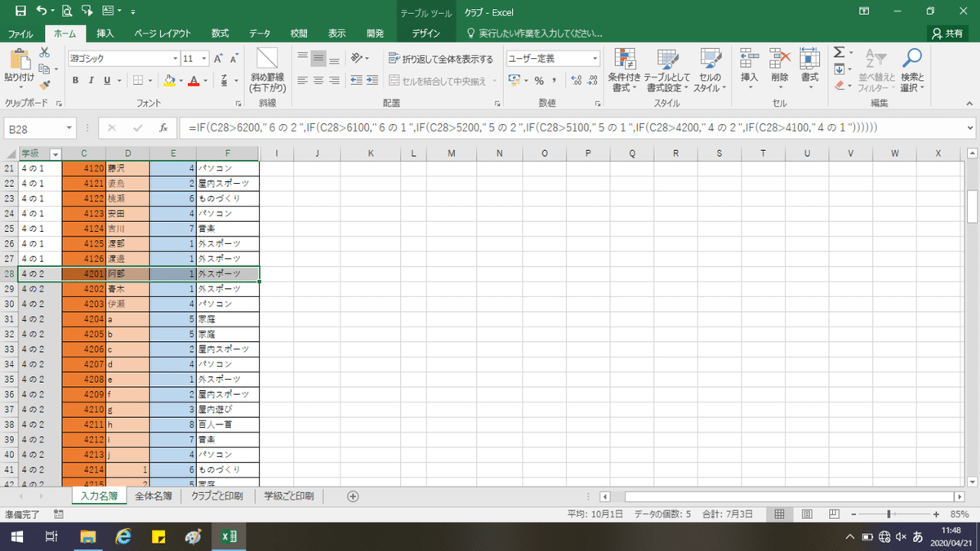Click the Format cells (書式) icon
This screenshot has height=551, width=980.
tap(809, 59)
